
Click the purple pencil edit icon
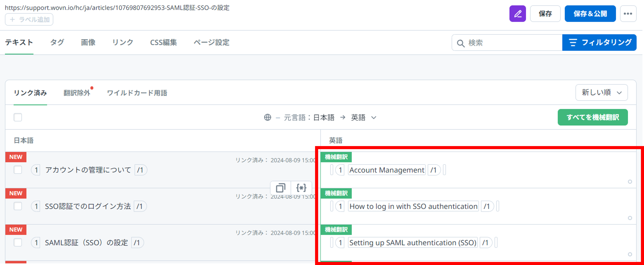point(518,13)
